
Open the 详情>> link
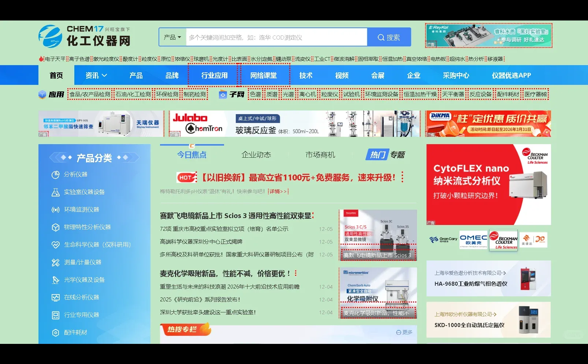click(278, 191)
